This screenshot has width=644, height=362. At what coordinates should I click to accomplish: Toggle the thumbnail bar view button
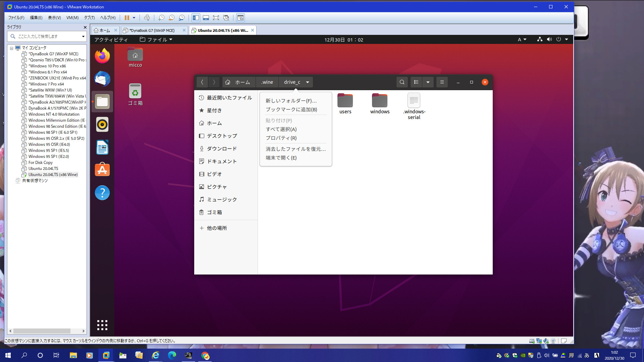(206, 18)
